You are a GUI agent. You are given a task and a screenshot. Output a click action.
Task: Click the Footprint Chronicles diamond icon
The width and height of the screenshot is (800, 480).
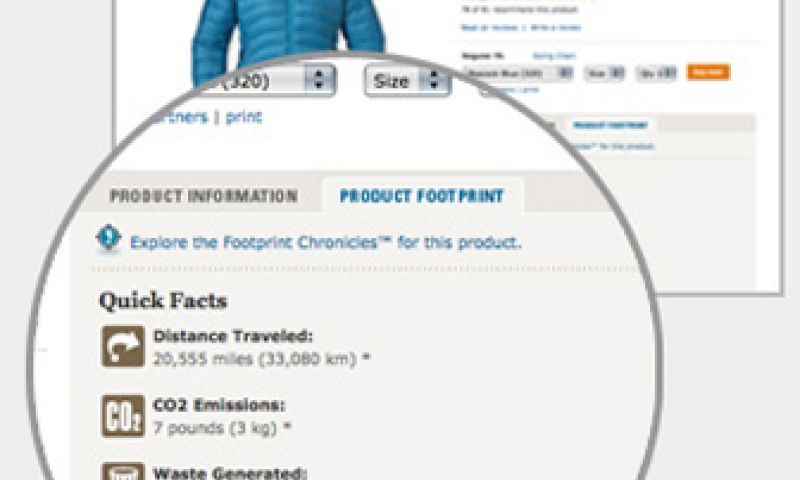108,238
